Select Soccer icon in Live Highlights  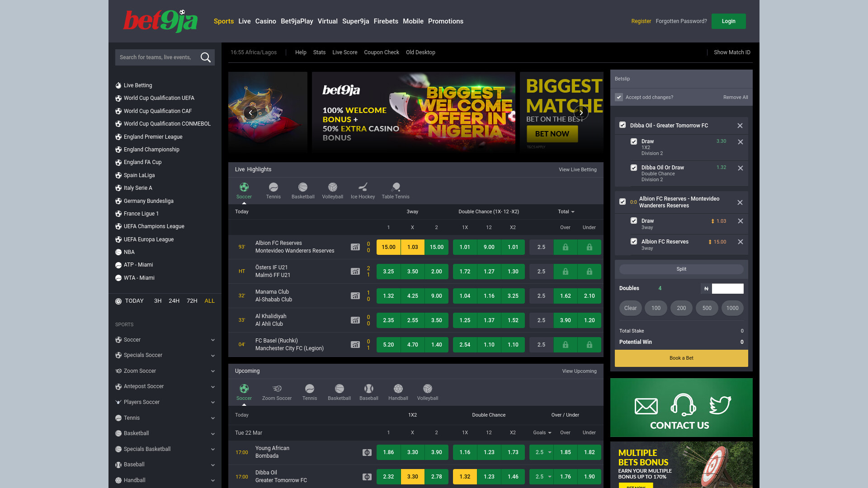[244, 187]
